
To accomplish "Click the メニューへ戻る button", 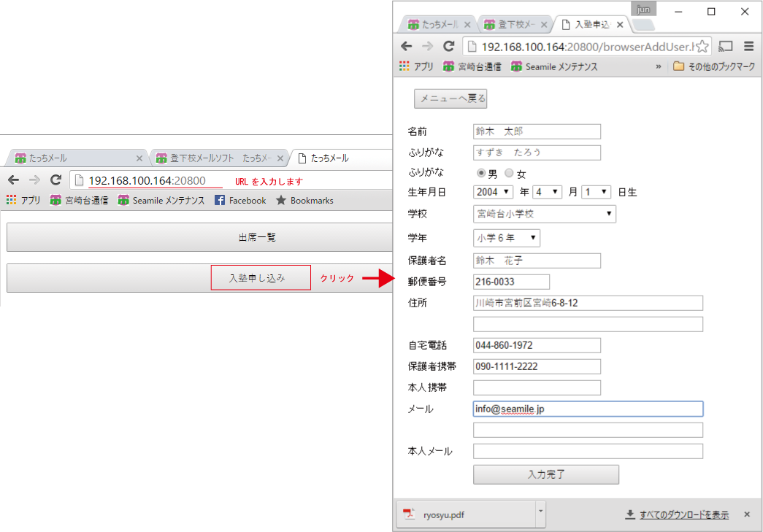I will [450, 99].
